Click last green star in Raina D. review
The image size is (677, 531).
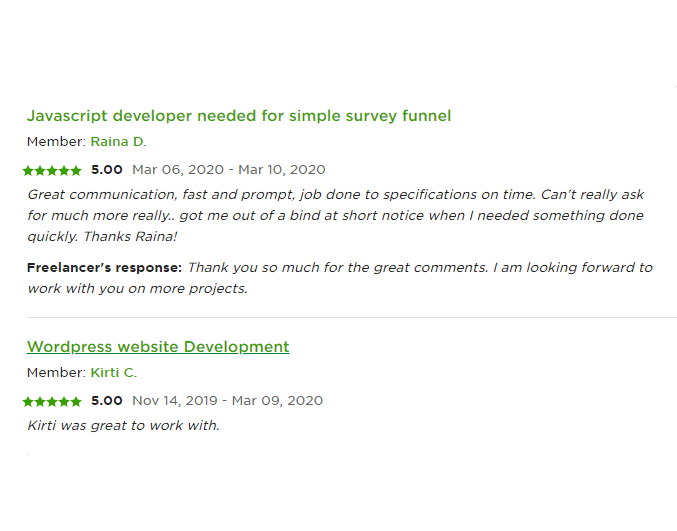point(76,171)
